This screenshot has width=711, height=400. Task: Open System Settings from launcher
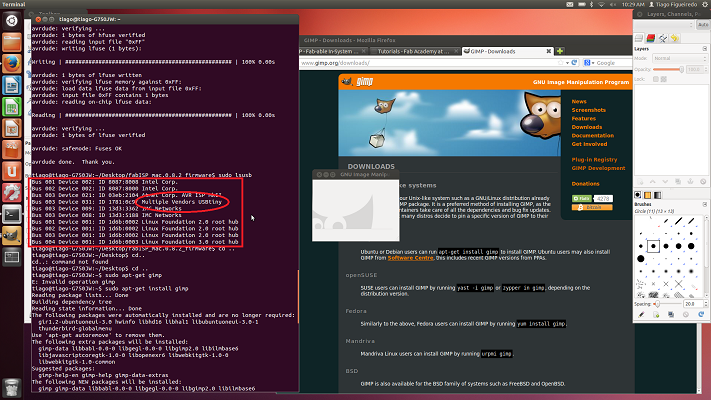[x=12, y=193]
